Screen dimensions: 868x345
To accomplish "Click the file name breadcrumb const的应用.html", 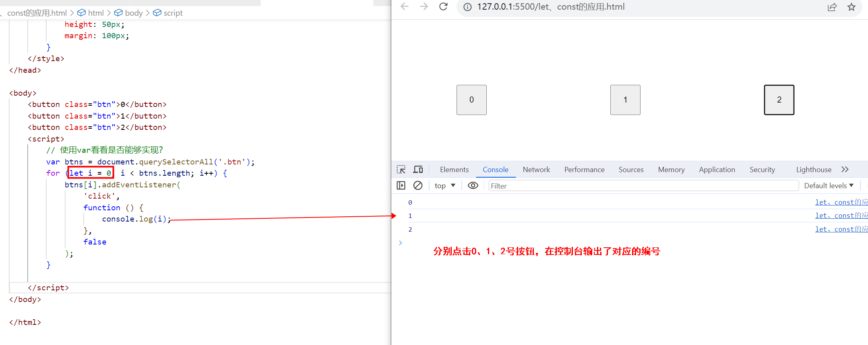I will (x=37, y=13).
